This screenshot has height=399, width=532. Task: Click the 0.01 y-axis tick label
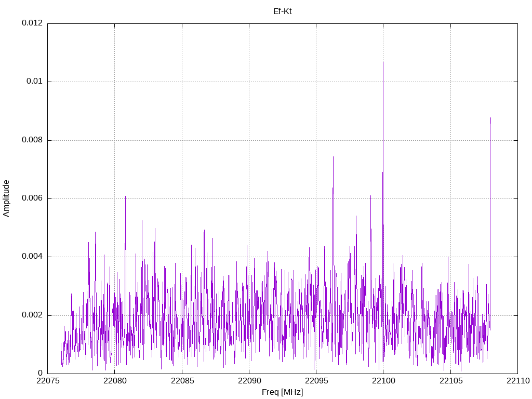pos(35,81)
